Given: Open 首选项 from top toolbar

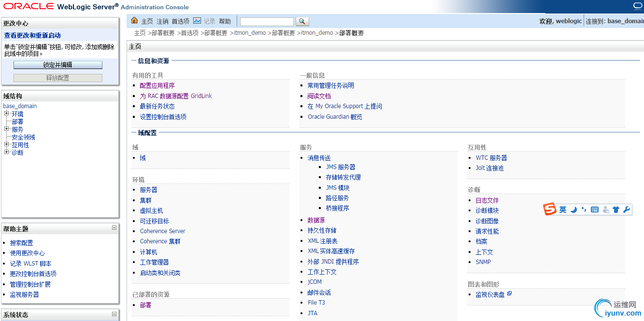Looking at the screenshot, I should (x=181, y=21).
